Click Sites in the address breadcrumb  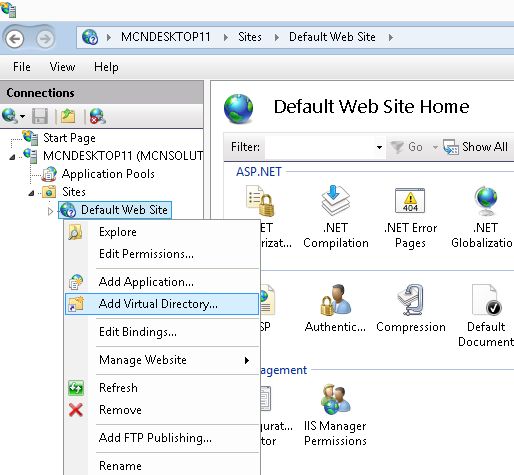coord(250,37)
